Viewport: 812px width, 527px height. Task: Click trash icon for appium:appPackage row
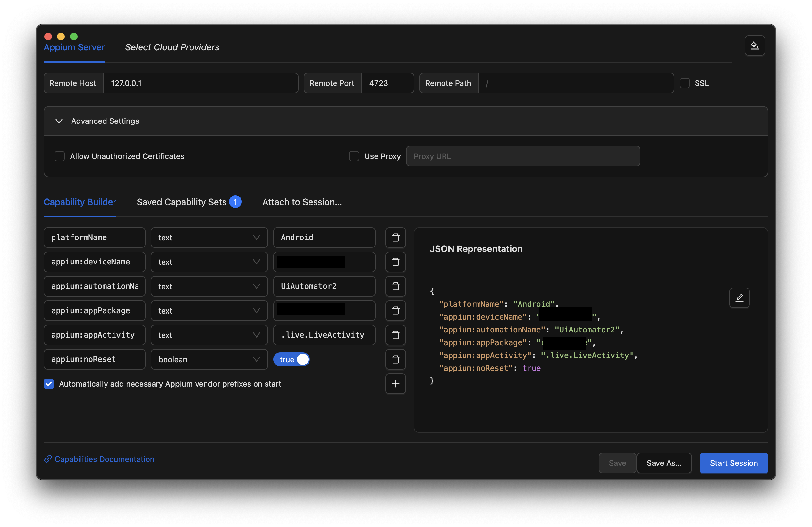coord(395,310)
